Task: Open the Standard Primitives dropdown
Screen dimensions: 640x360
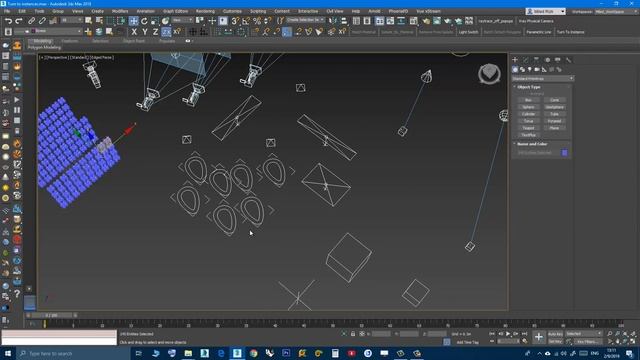Action: coord(543,78)
